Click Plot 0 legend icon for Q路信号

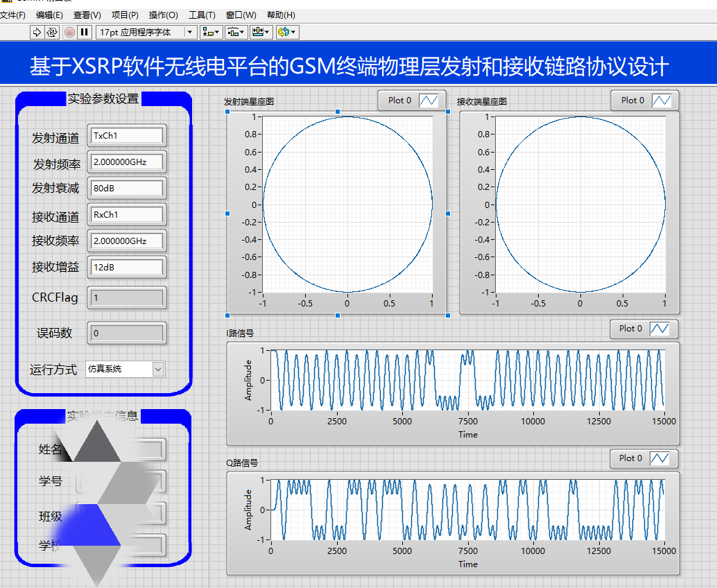[x=659, y=458]
